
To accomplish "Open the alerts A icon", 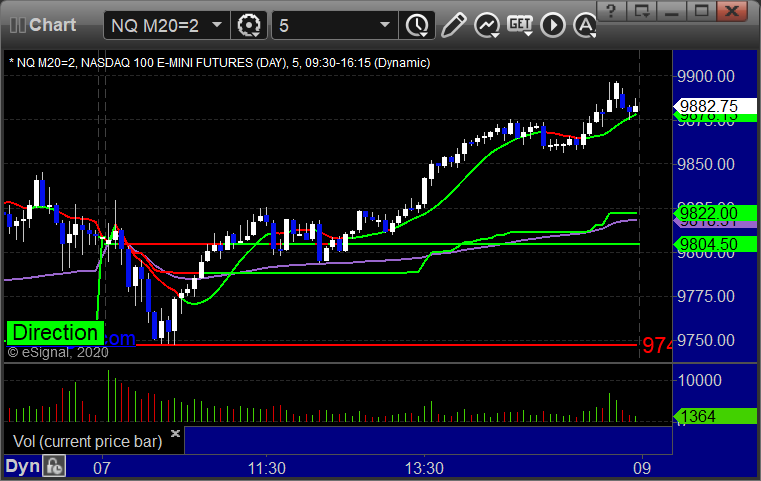I will (585, 25).
